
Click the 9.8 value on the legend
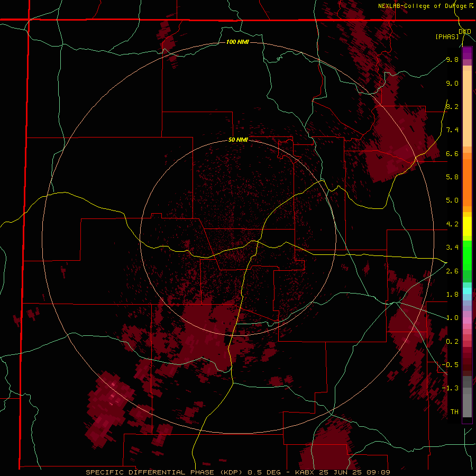pyautogui.click(x=452, y=59)
